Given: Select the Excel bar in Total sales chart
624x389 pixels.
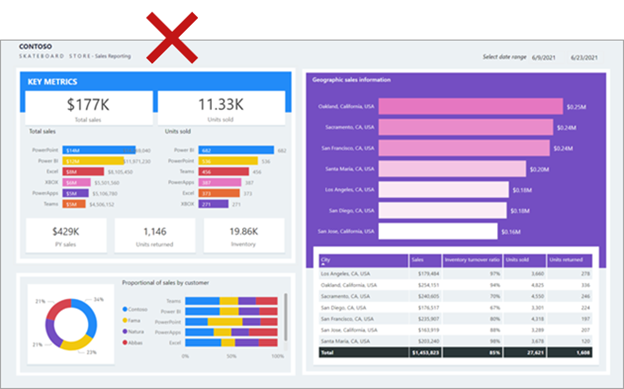Looking at the screenshot, I should coord(83,172).
